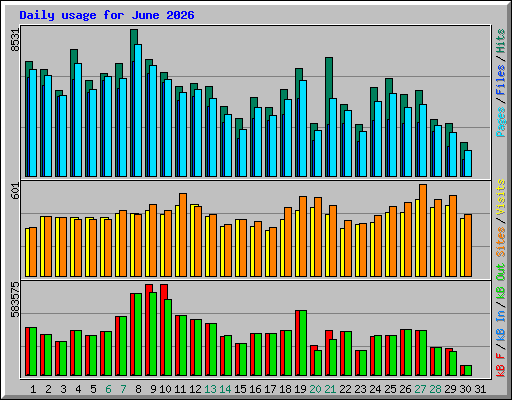512x400 pixels.
Task: Click green weekend day label 27
Action: (x=420, y=389)
